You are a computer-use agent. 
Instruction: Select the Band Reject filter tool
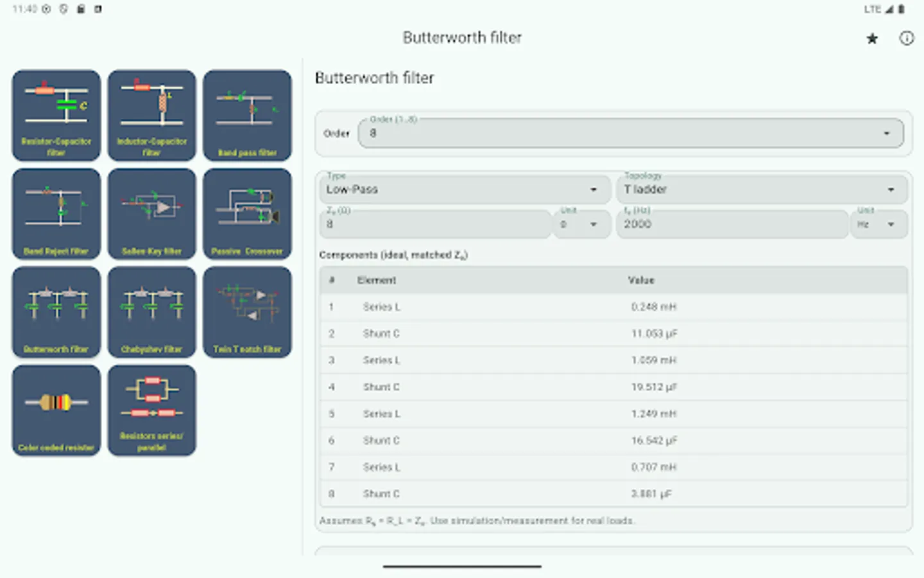(56, 214)
